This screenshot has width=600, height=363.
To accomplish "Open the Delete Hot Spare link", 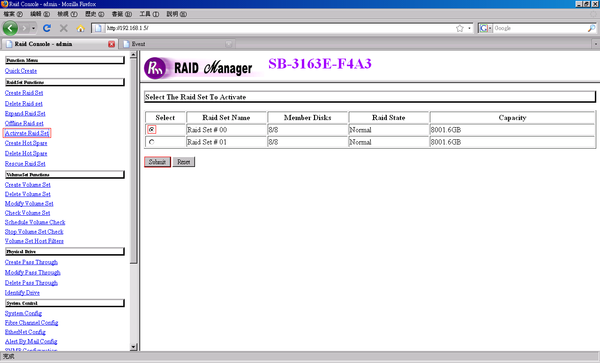I will pyautogui.click(x=26, y=153).
